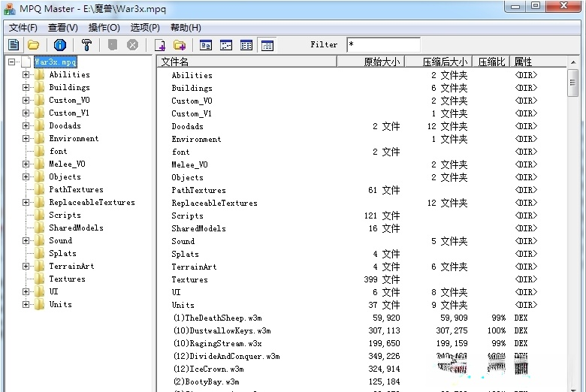586x392 pixels.
Task: Open the blue info properties icon
Action: click(x=60, y=45)
